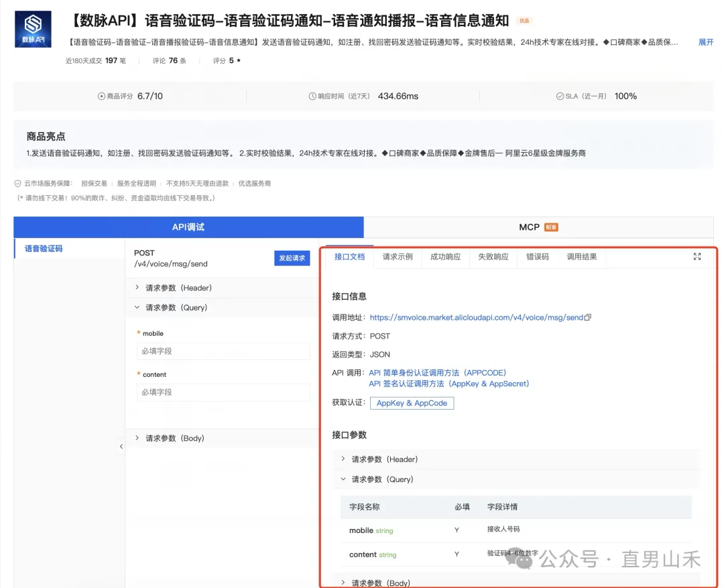Click the NEW badge next to MCP
Viewport: 724px width, 588px height.
coord(551,227)
